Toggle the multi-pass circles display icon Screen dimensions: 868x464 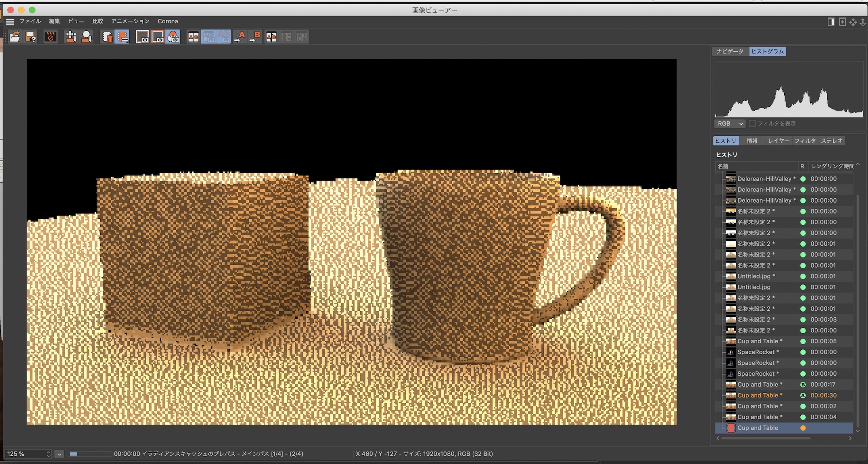(x=173, y=37)
